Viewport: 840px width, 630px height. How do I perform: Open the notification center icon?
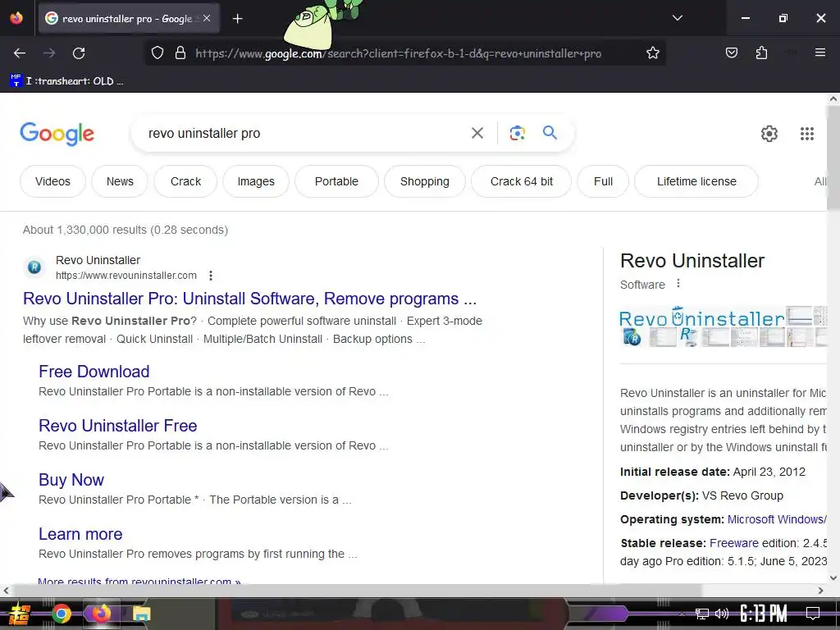pos(813,614)
